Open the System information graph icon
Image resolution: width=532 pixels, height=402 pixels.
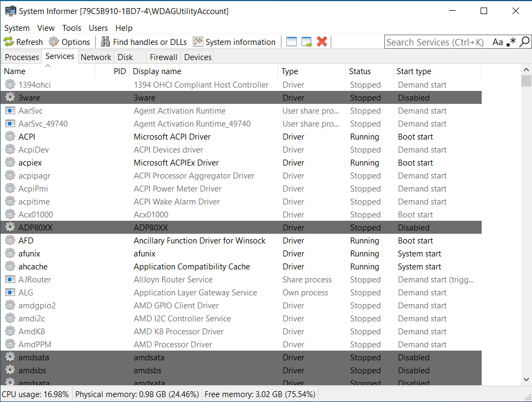tap(198, 42)
